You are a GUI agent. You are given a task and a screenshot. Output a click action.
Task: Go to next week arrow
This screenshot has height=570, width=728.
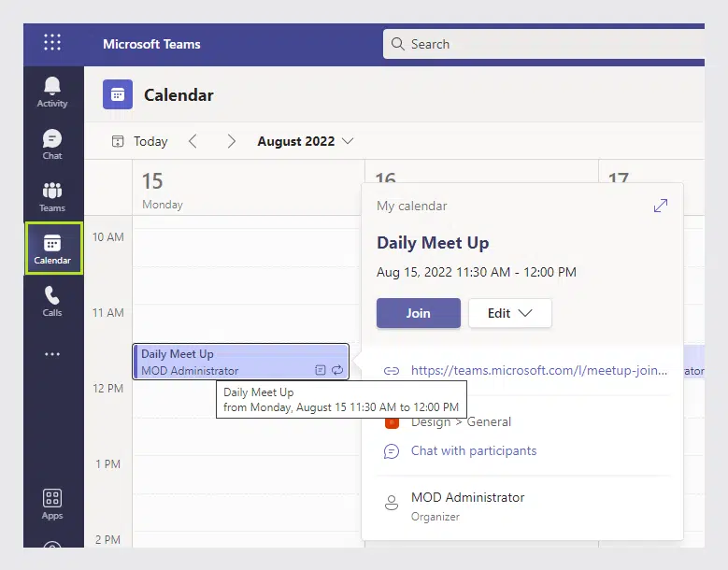[231, 141]
